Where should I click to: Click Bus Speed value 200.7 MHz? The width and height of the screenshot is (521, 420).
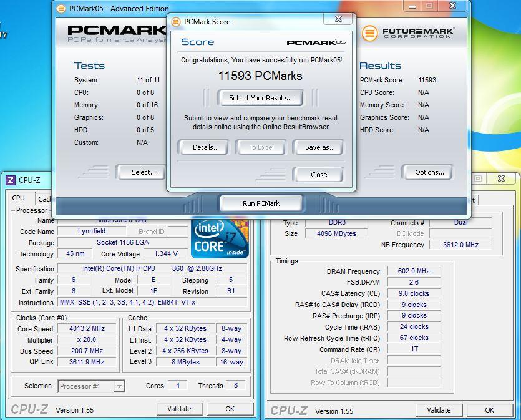click(x=87, y=351)
